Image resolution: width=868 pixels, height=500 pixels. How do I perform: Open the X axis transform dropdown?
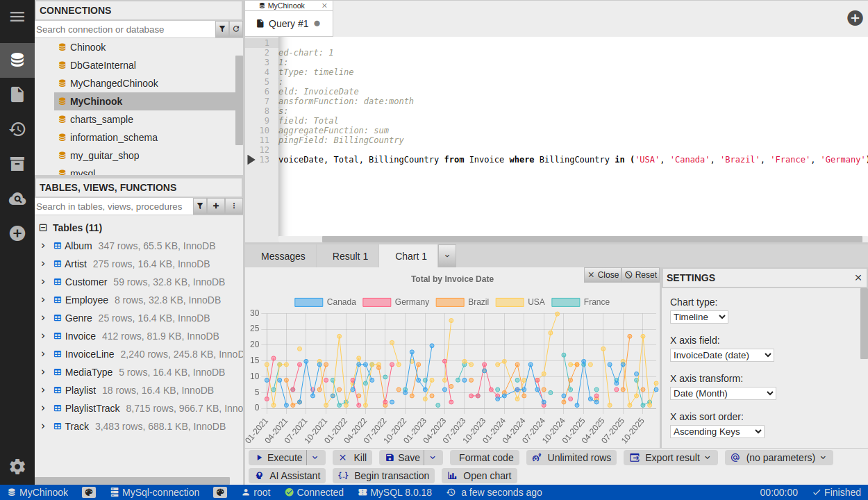pos(722,393)
